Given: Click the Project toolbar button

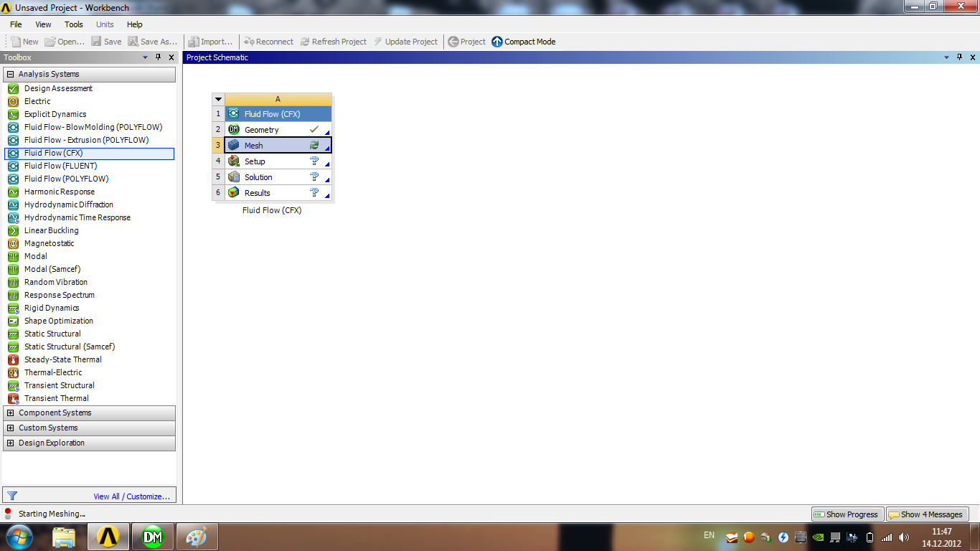Looking at the screenshot, I should point(467,42).
